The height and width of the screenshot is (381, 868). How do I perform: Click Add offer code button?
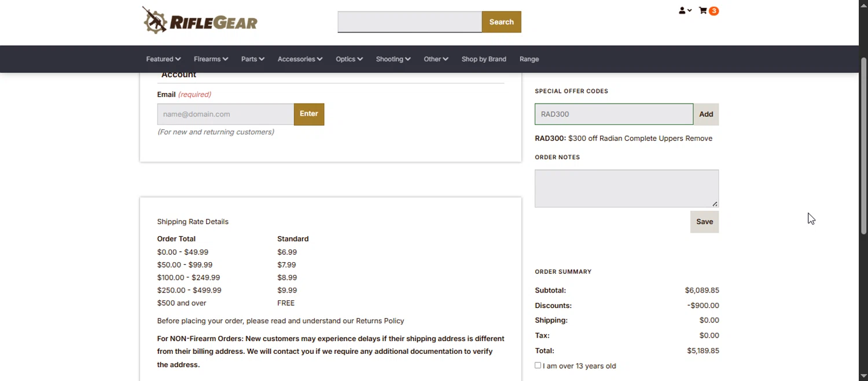[706, 114]
